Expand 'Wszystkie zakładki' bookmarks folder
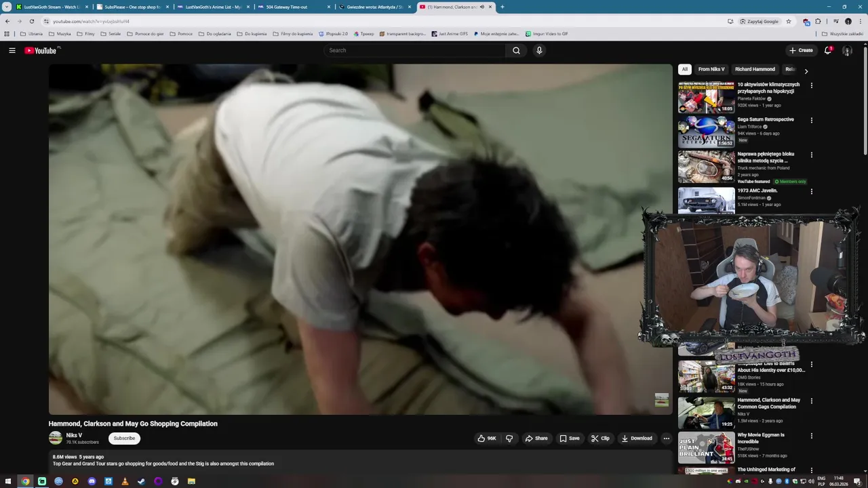This screenshot has height=488, width=868. (842, 33)
